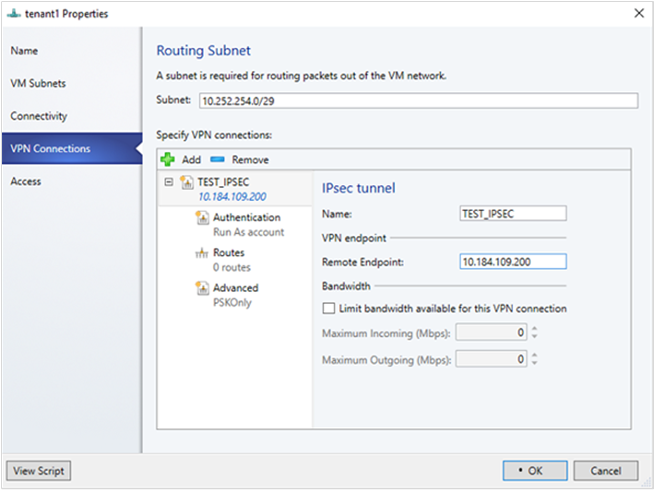Click the Remote Endpoint input field

pos(512,262)
